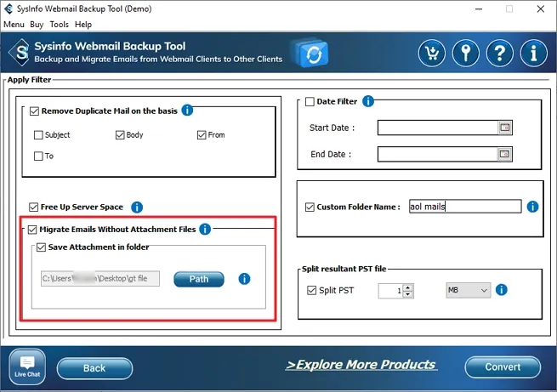The width and height of the screenshot is (557, 392).
Task: Toggle Remove Duplicate Mail checkbox
Action: (34, 111)
